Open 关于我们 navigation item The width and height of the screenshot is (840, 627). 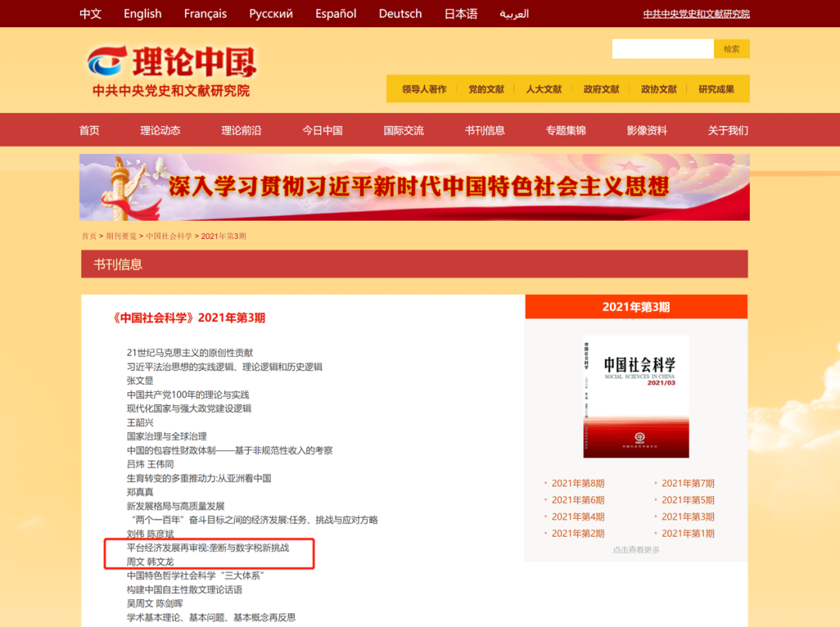point(728,130)
